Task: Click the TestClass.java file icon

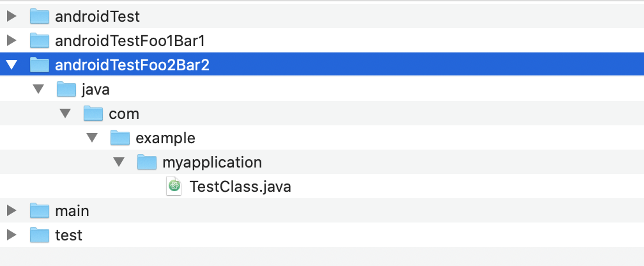Action: tap(174, 186)
